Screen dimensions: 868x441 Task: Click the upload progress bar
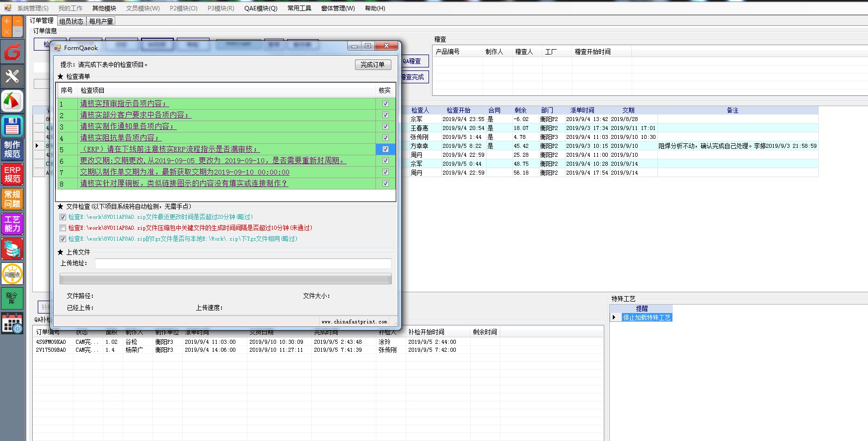tap(225, 279)
